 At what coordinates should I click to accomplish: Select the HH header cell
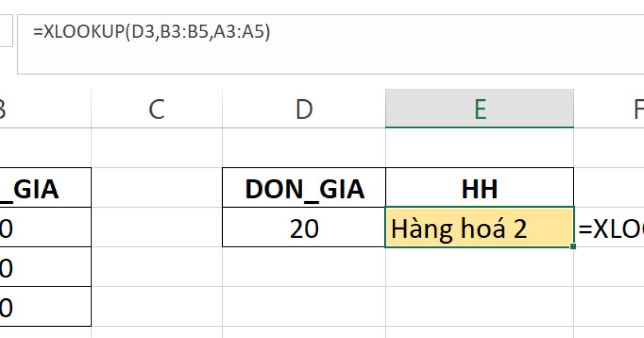479,188
